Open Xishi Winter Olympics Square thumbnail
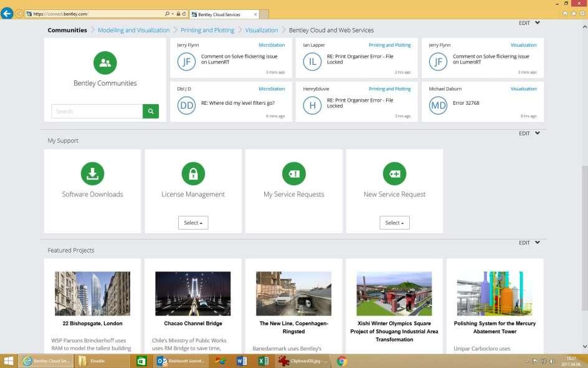Viewport: 588px width, 368px height. tap(394, 294)
